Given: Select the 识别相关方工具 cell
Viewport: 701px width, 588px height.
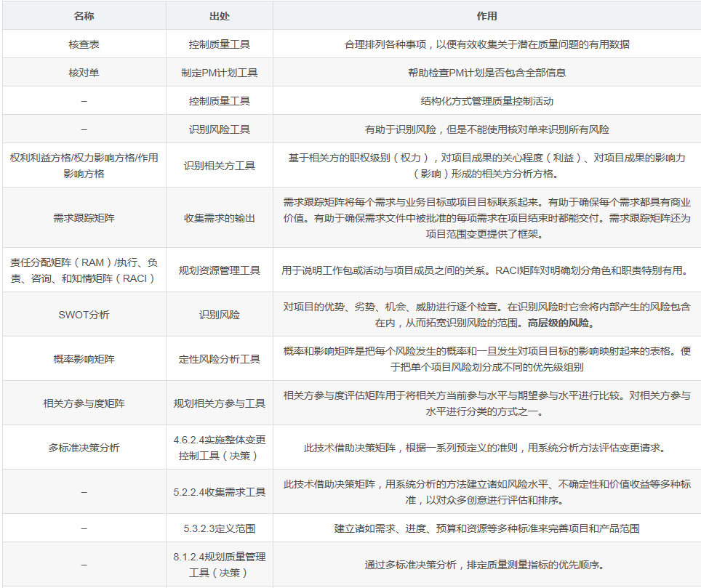Looking at the screenshot, I should (220, 165).
